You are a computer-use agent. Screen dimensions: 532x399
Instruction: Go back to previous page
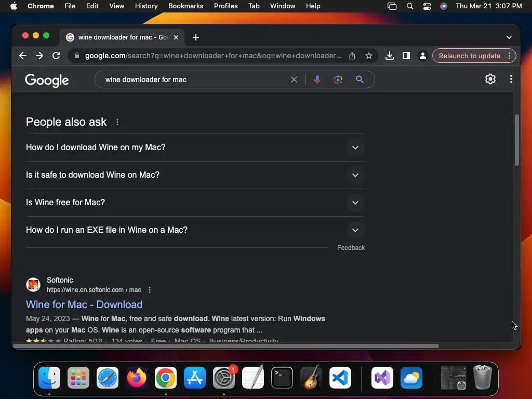(23, 56)
